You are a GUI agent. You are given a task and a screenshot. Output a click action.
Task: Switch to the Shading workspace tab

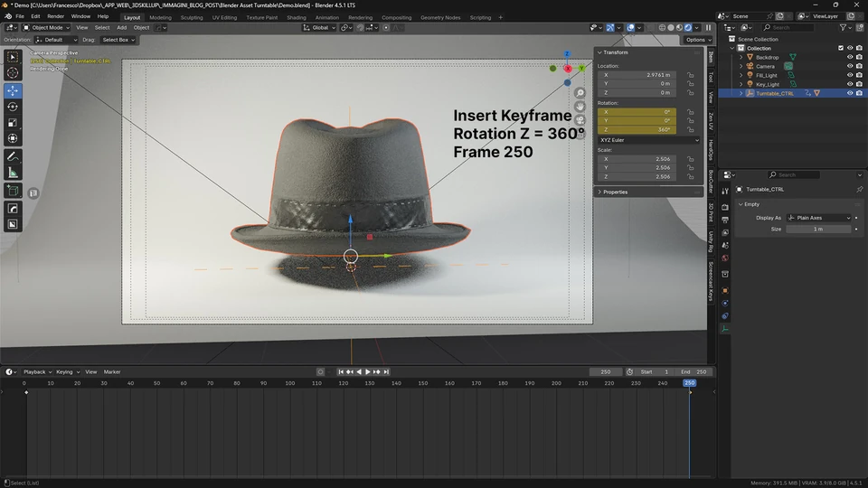pyautogui.click(x=297, y=17)
